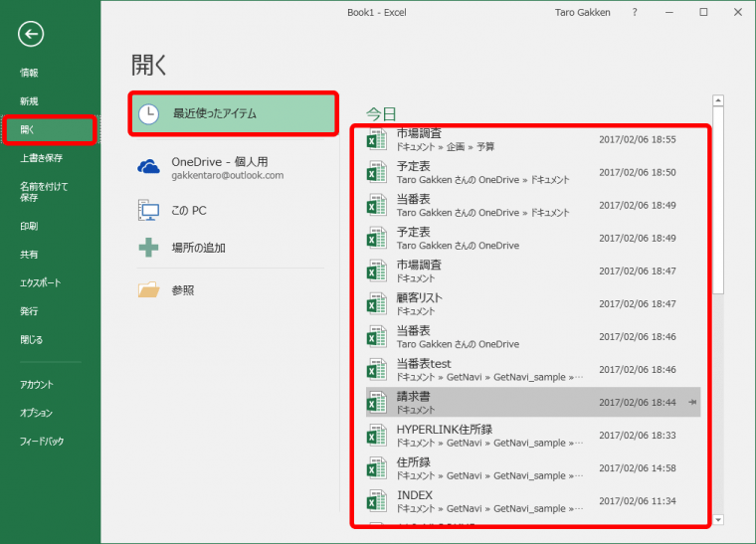The width and height of the screenshot is (756, 544).
Task: Click the OneDrive cloud icon
Action: point(148,167)
